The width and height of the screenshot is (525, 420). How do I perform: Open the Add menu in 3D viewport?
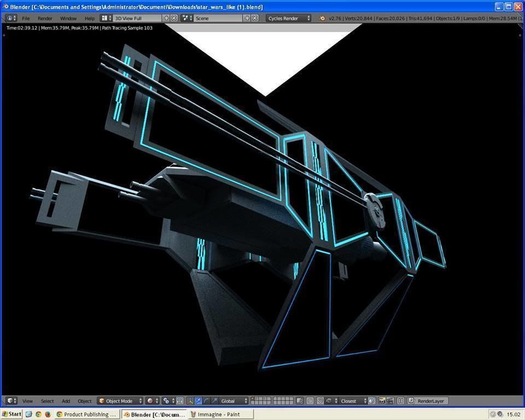pos(66,401)
